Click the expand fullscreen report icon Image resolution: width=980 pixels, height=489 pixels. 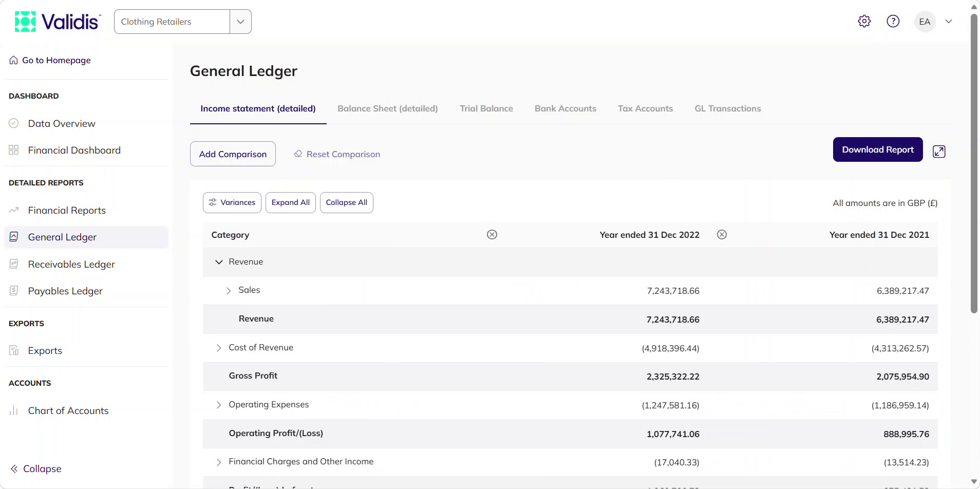point(939,152)
